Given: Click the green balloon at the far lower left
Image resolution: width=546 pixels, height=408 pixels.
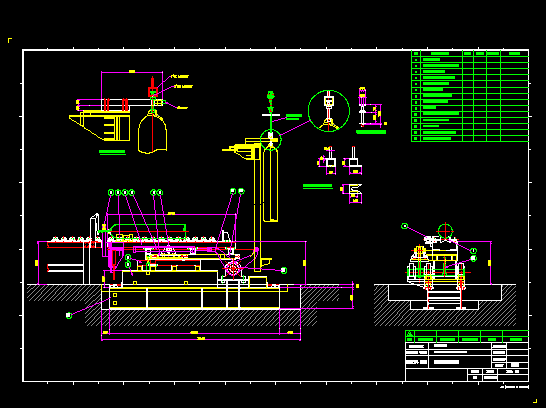Looking at the screenshot, I should pos(69,315).
